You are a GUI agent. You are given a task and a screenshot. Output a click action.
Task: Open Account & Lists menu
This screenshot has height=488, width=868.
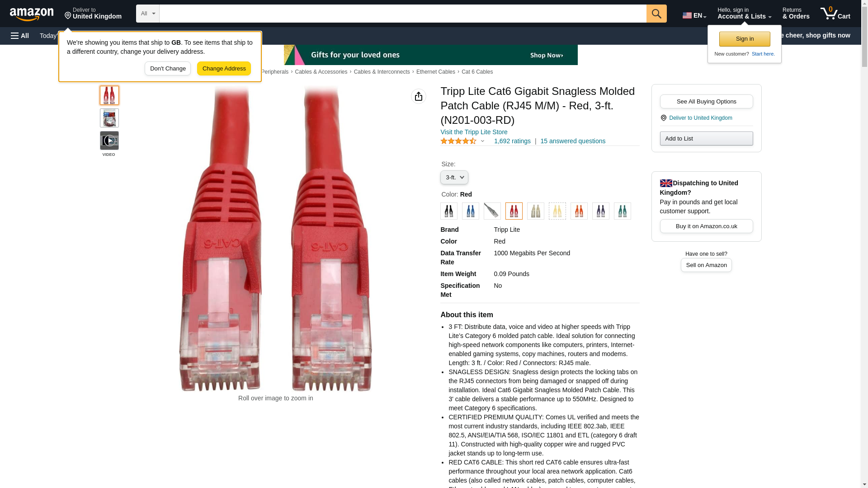pyautogui.click(x=744, y=14)
